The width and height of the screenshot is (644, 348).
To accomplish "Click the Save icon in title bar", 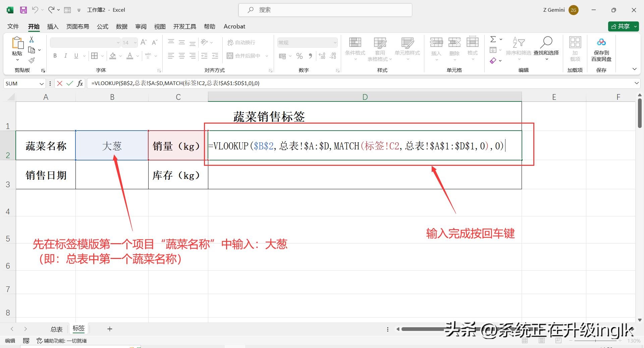I will pyautogui.click(x=23, y=10).
